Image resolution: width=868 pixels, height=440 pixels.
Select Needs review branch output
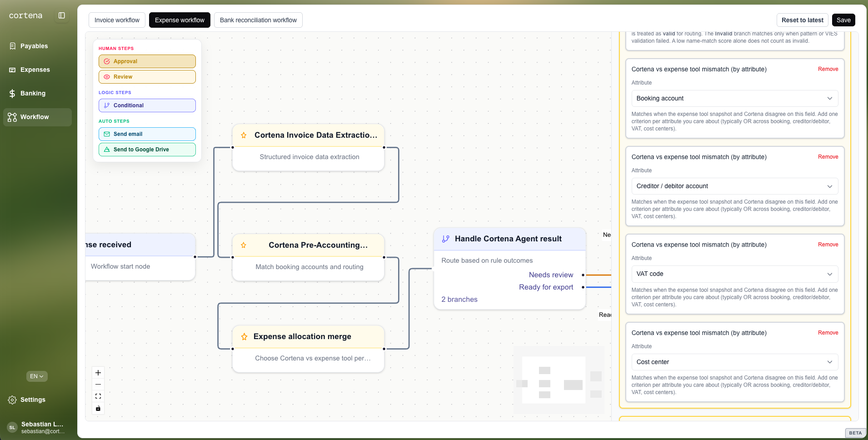click(551, 275)
